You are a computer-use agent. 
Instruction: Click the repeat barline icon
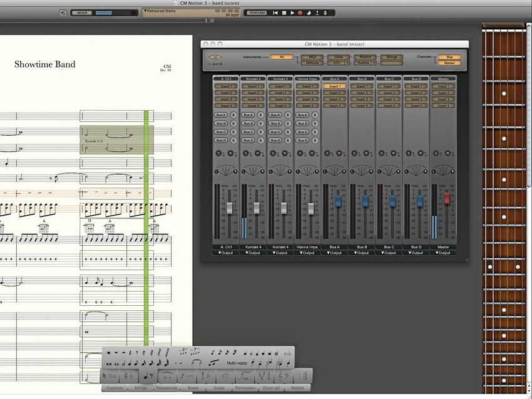pyautogui.click(x=305, y=375)
